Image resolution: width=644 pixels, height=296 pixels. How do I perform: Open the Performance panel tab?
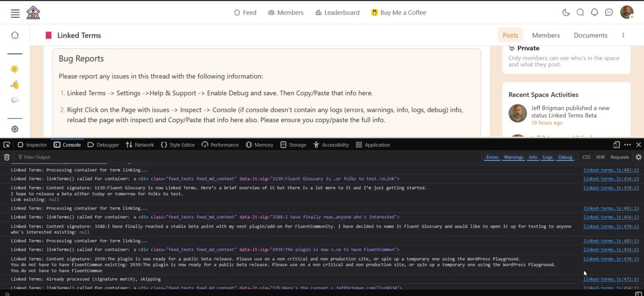click(220, 145)
